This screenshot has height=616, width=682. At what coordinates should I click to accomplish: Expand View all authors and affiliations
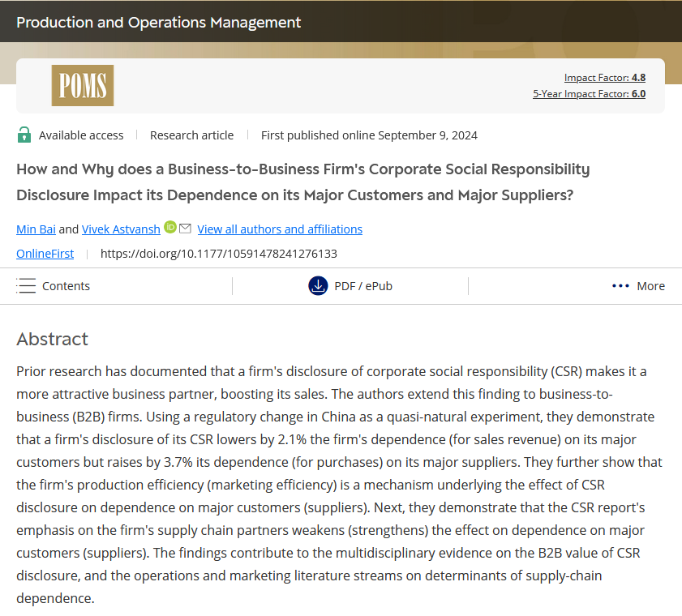point(280,229)
